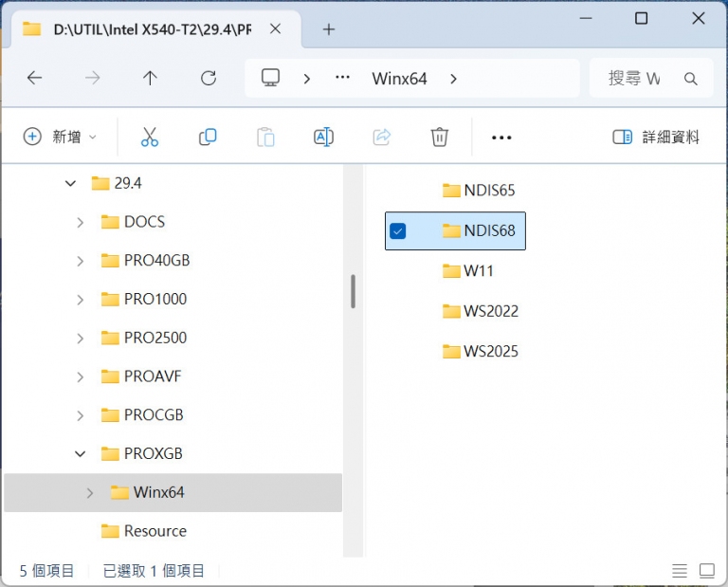Select the NDIS65 folder
This screenshot has height=587, width=728.
pos(478,191)
